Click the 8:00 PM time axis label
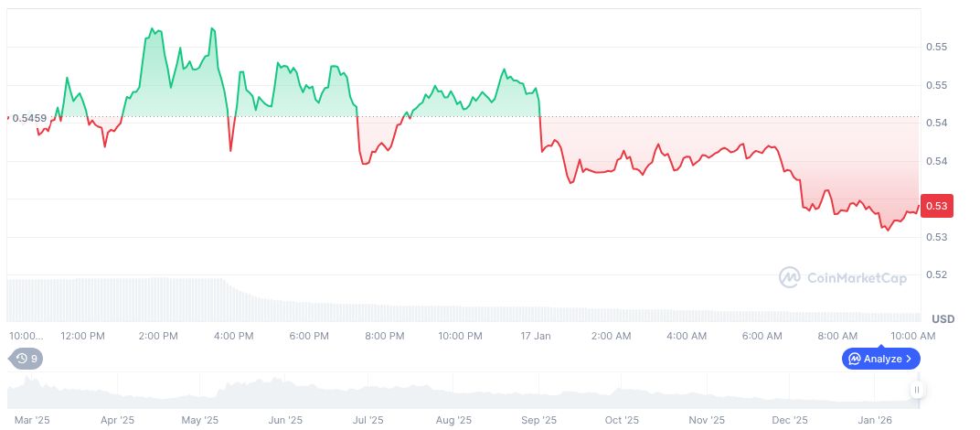Screen dimensions: 980x430 coord(384,336)
